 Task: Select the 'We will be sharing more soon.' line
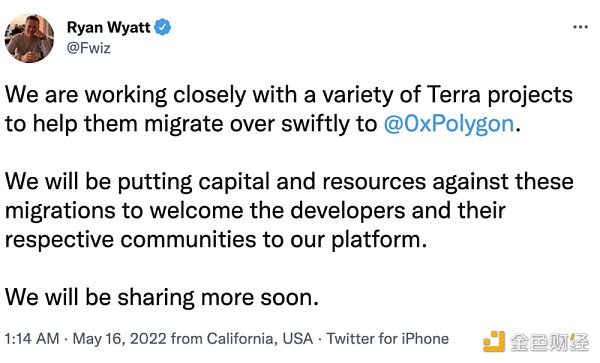[162, 297]
